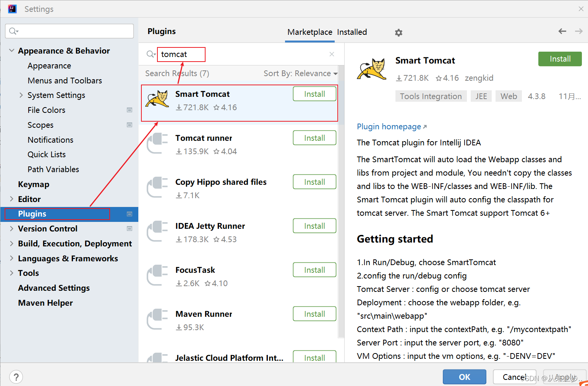Expand Build, Execution, Deployment section
The width and height of the screenshot is (588, 386).
click(x=12, y=243)
